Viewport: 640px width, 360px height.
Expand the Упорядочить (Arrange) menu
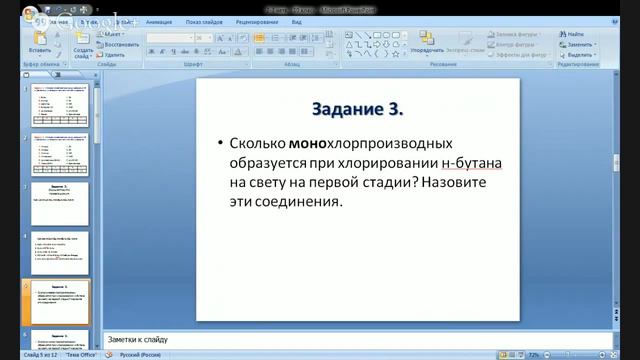[427, 42]
